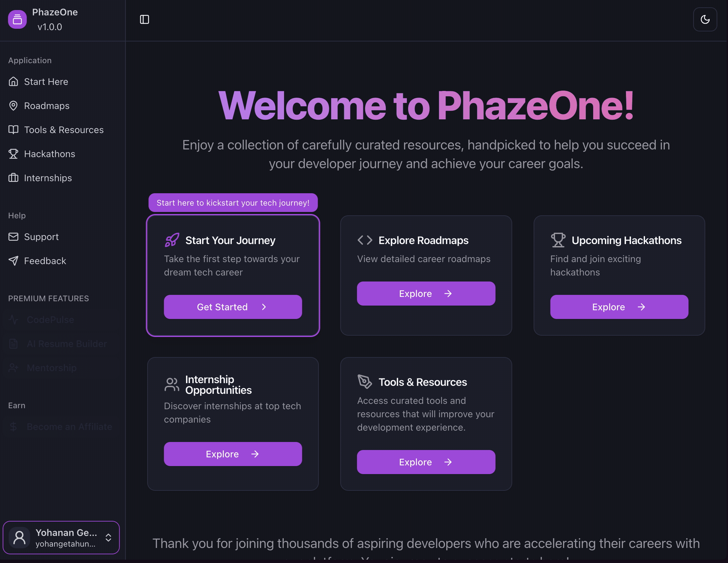Click the pen tool Tools & Resources icon
This screenshot has width=728, height=563.
click(x=365, y=381)
